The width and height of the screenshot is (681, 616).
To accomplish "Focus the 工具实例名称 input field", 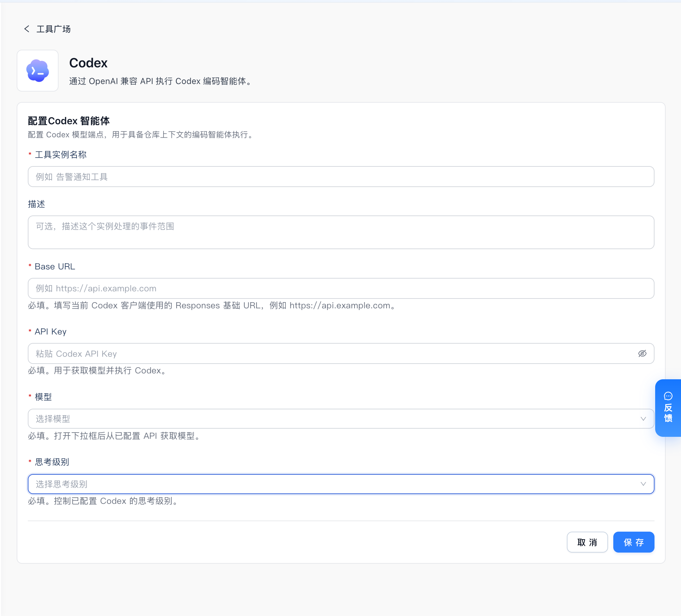I will click(341, 177).
